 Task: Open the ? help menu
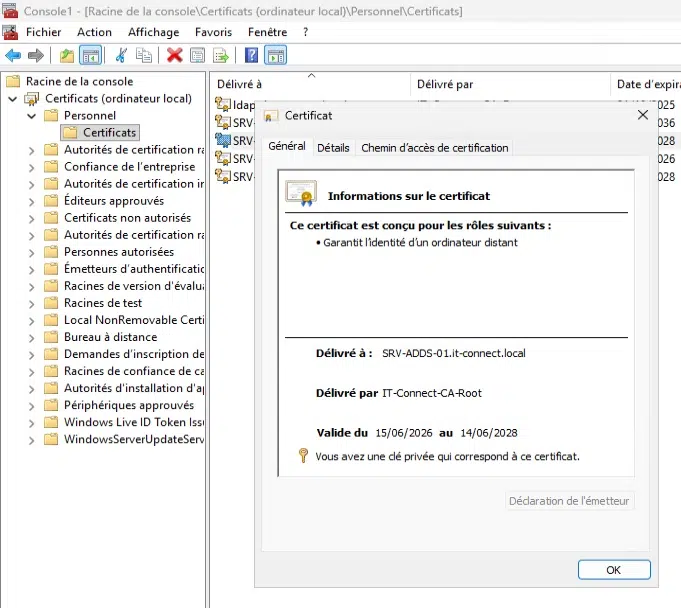(306, 32)
